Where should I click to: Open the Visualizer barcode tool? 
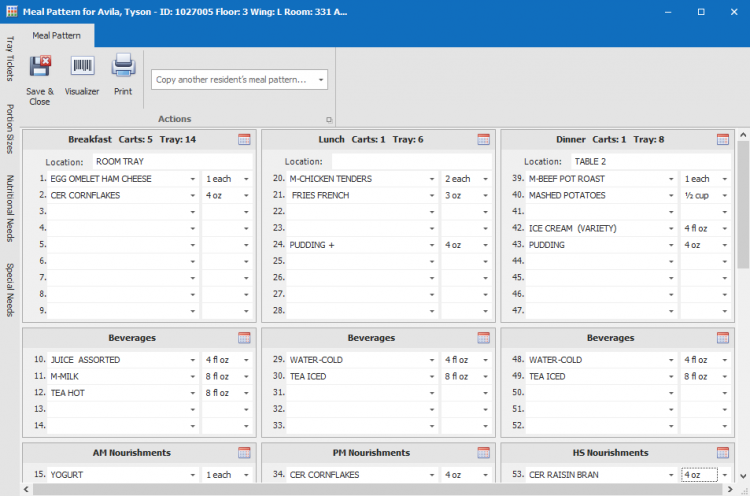[82, 68]
